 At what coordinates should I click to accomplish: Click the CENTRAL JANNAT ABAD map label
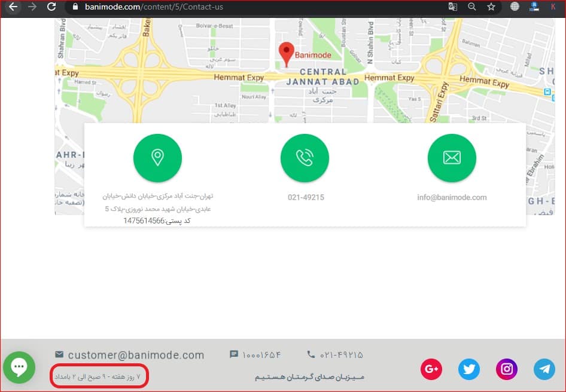(x=323, y=77)
